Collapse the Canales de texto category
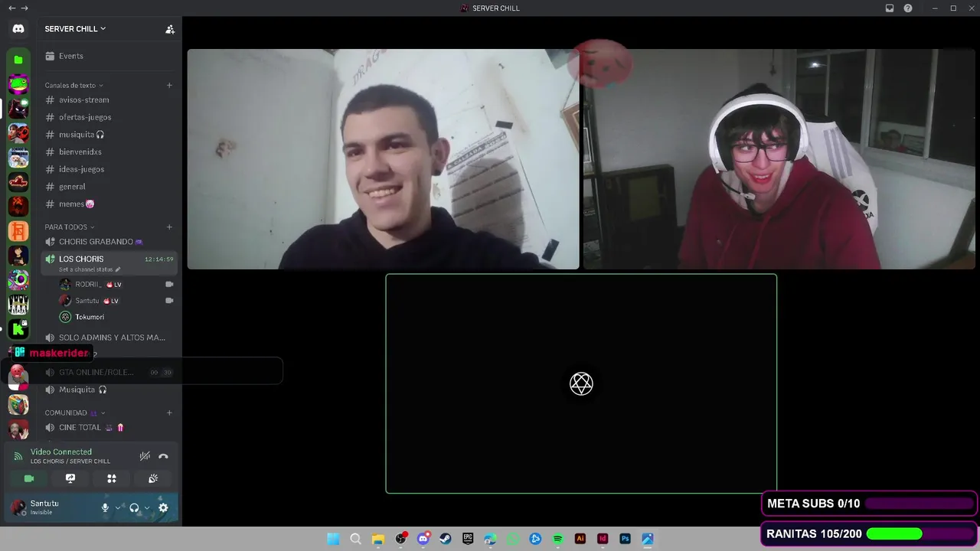980x551 pixels. point(74,86)
